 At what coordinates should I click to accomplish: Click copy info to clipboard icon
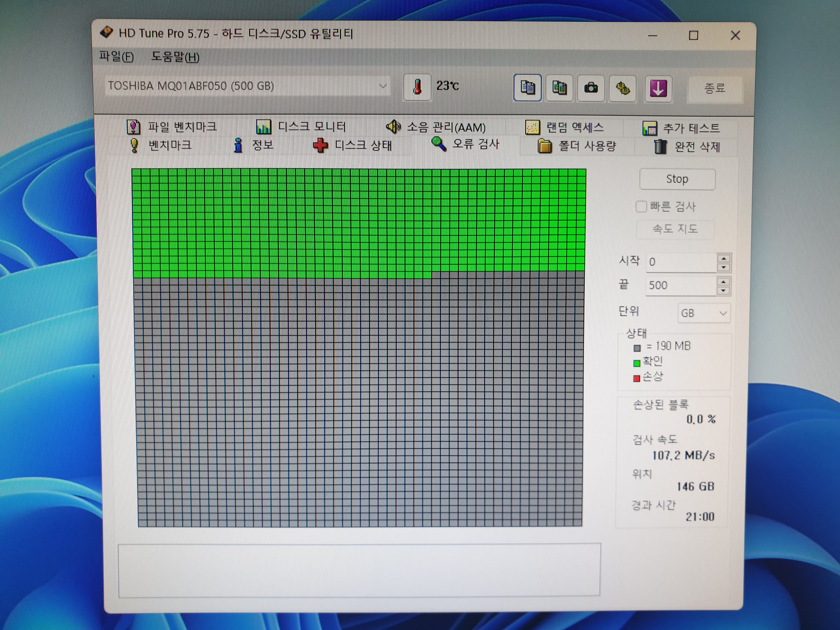click(x=527, y=88)
